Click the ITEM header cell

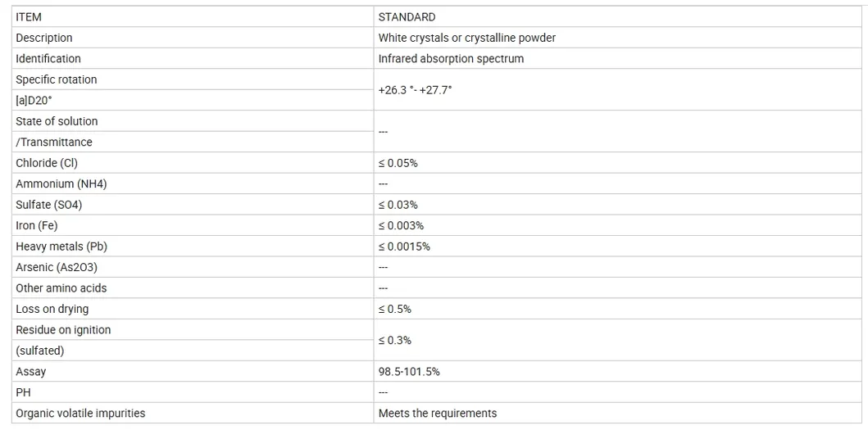(193, 17)
